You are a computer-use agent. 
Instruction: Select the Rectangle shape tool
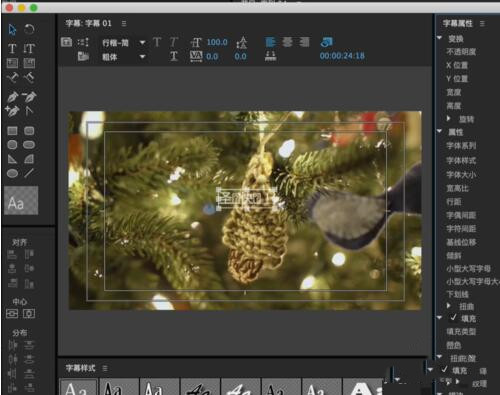pyautogui.click(x=12, y=130)
